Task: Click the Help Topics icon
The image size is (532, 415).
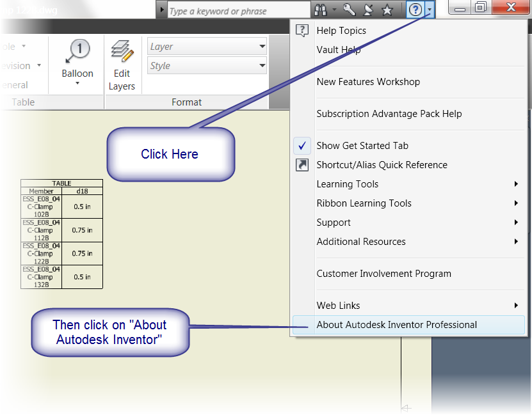Action: click(x=302, y=31)
